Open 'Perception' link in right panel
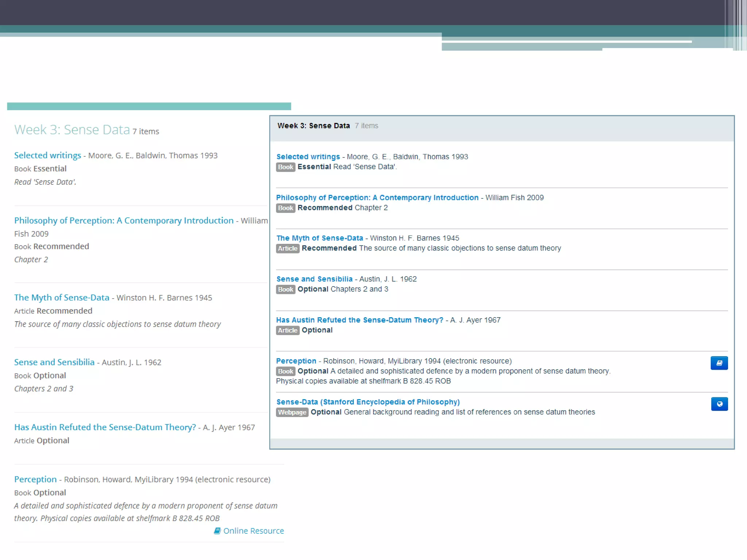The width and height of the screenshot is (747, 560). pos(296,361)
